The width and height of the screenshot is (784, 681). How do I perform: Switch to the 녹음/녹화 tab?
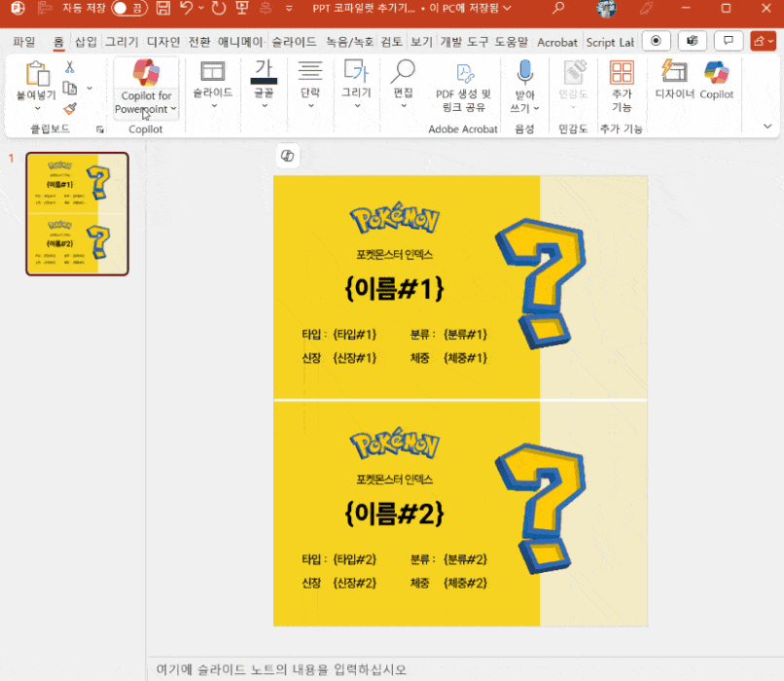(349, 42)
